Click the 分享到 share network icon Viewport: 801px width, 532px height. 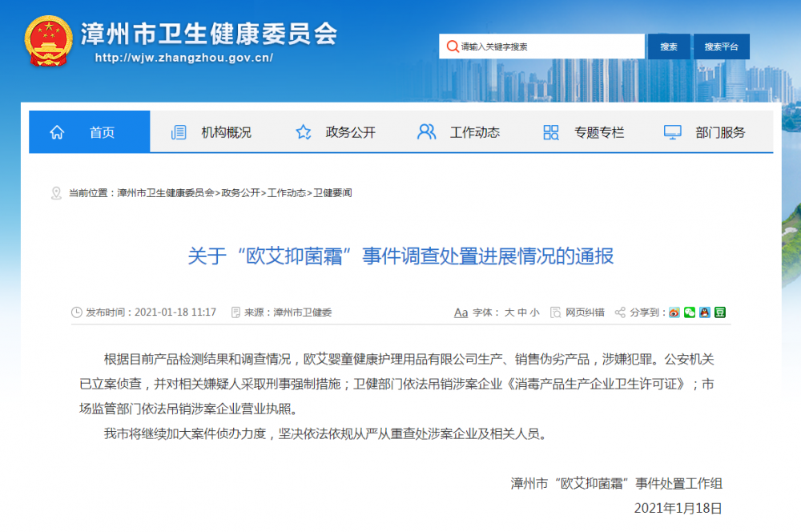[618, 312]
